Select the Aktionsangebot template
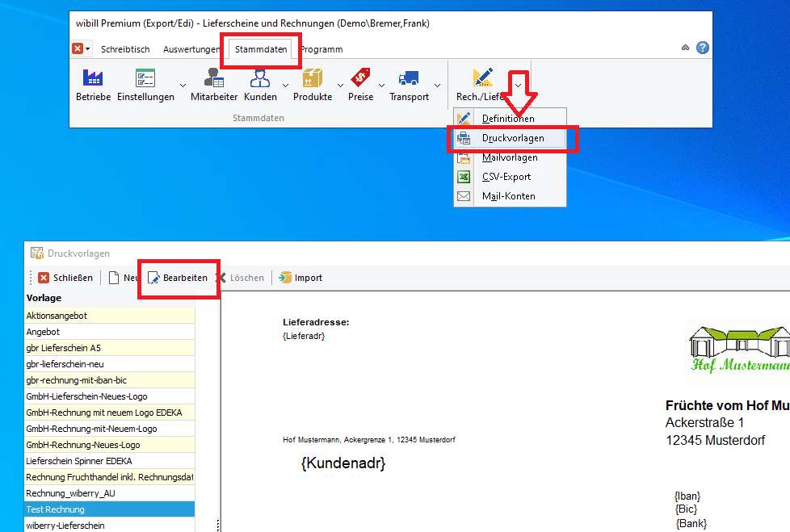 (110, 316)
